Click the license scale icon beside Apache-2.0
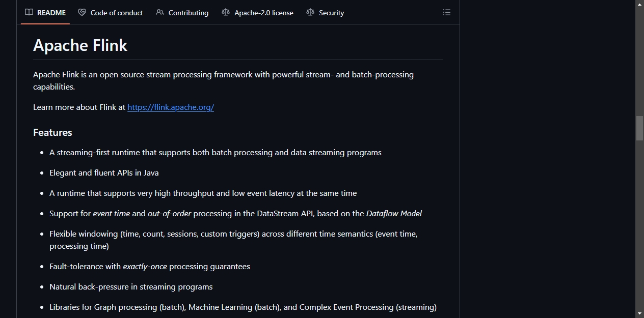 (x=226, y=12)
